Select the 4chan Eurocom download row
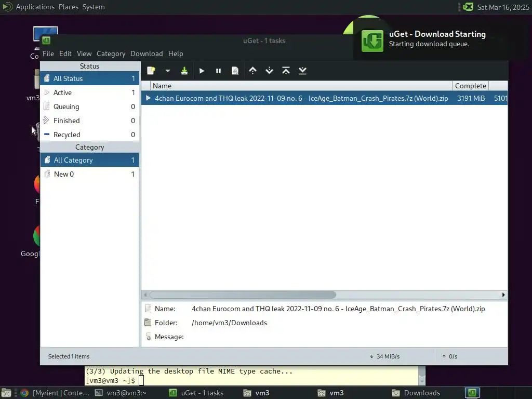This screenshot has height=399, width=532. pyautogui.click(x=324, y=98)
